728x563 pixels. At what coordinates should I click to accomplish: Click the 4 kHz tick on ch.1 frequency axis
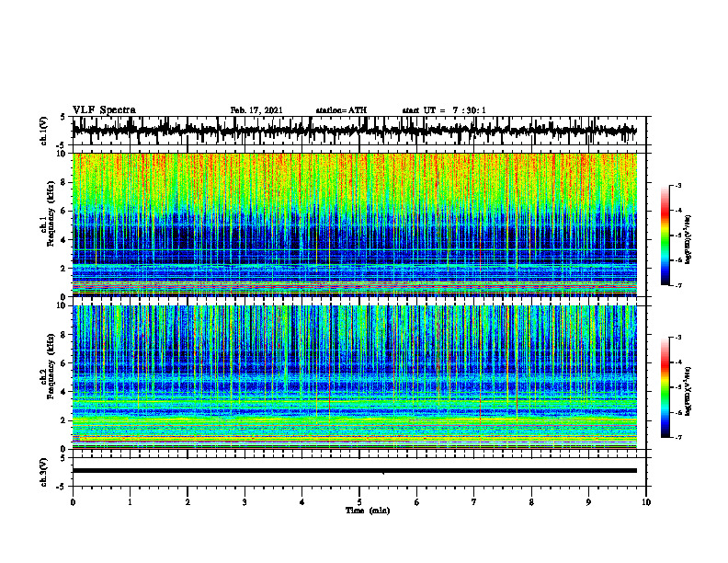(63, 240)
